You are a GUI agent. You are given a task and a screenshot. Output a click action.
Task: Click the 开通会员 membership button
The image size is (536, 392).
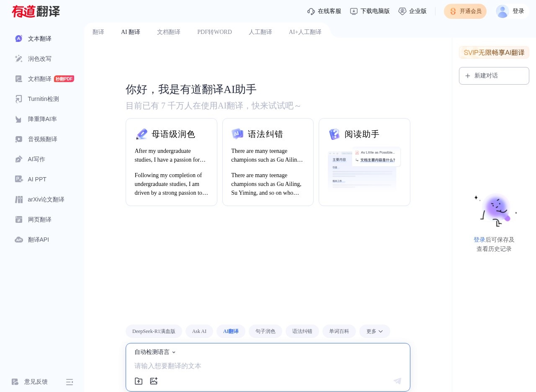pyautogui.click(x=465, y=11)
